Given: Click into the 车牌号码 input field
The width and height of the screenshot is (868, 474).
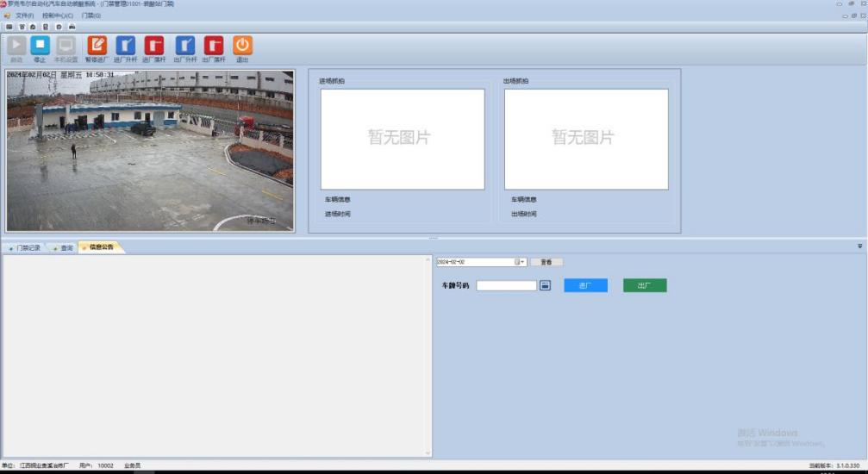Looking at the screenshot, I should (x=506, y=285).
